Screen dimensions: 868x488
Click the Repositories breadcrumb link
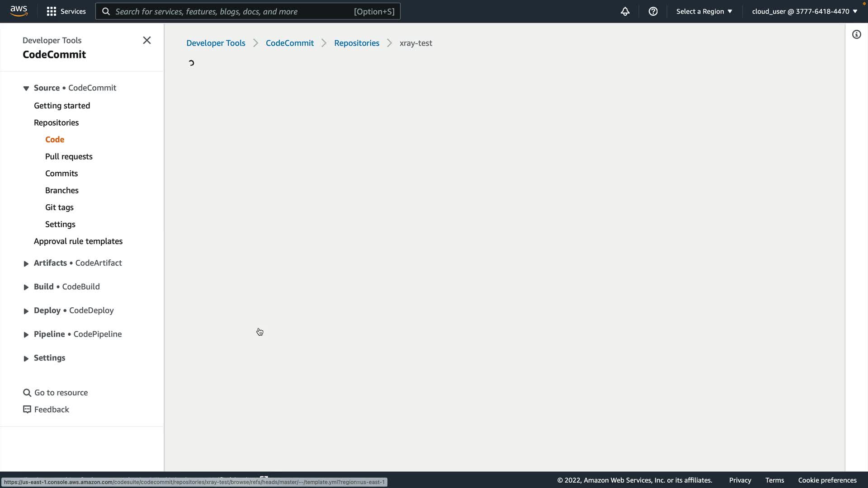356,43
